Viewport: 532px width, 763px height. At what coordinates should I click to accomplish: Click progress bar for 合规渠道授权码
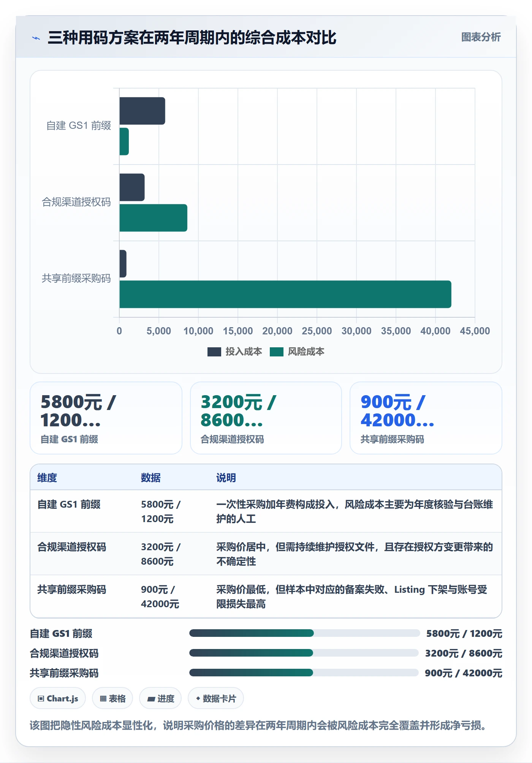pyautogui.click(x=304, y=653)
